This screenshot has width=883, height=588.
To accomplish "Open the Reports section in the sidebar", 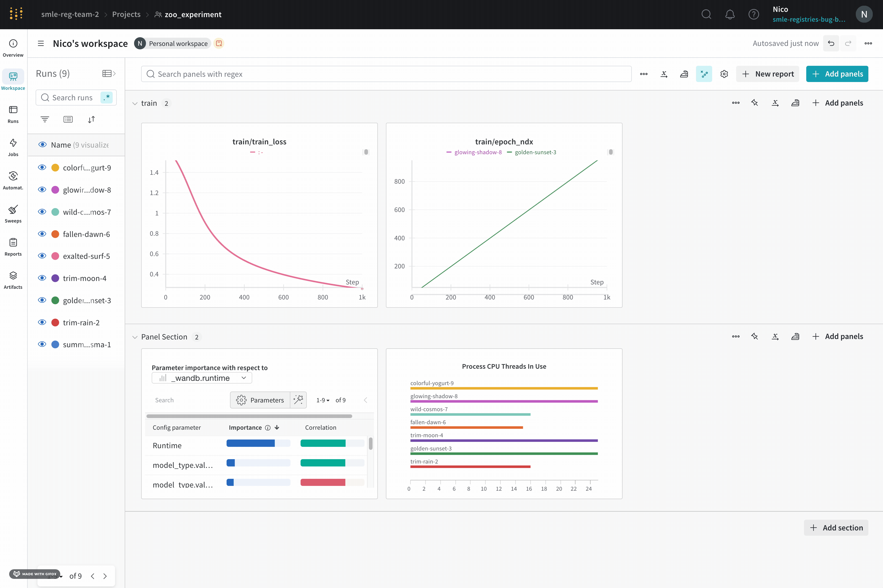I will [x=13, y=247].
